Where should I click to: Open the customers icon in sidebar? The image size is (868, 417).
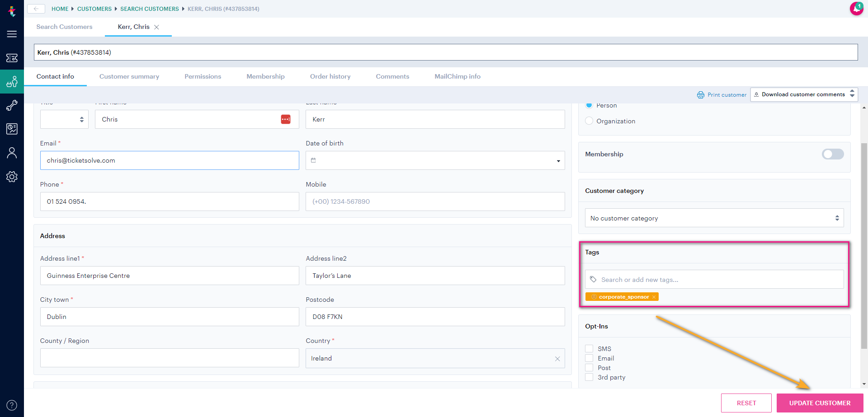tap(12, 82)
